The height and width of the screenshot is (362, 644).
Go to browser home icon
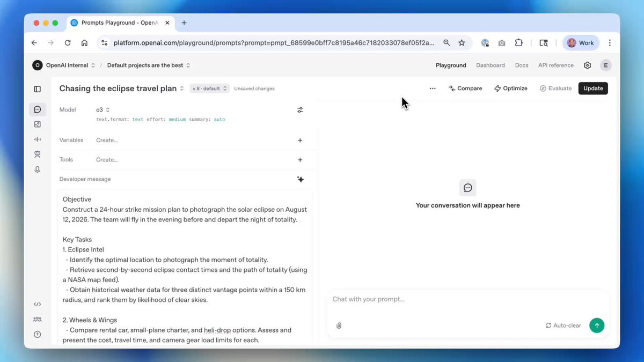(84, 43)
